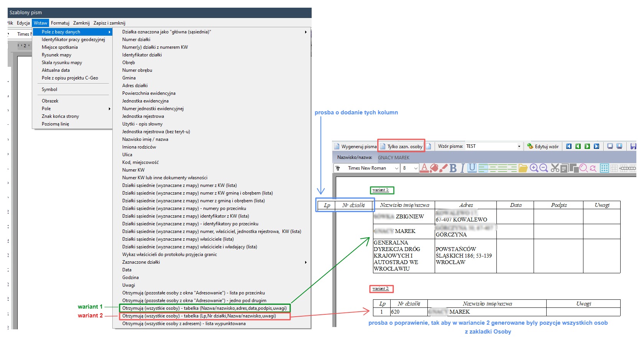This screenshot has width=644, height=337.
Task: Click blank page icon after Tylko zazn. osoby
Action: click(x=429, y=146)
